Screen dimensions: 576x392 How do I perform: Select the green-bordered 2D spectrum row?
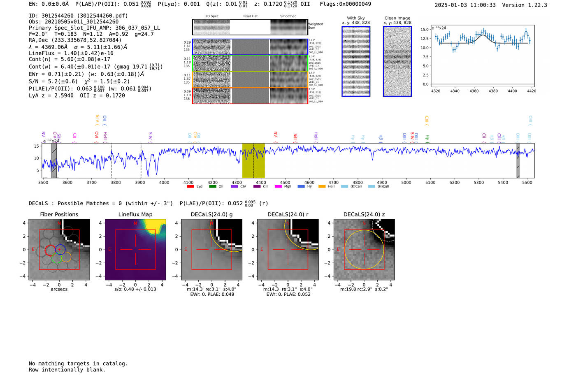[x=250, y=63]
